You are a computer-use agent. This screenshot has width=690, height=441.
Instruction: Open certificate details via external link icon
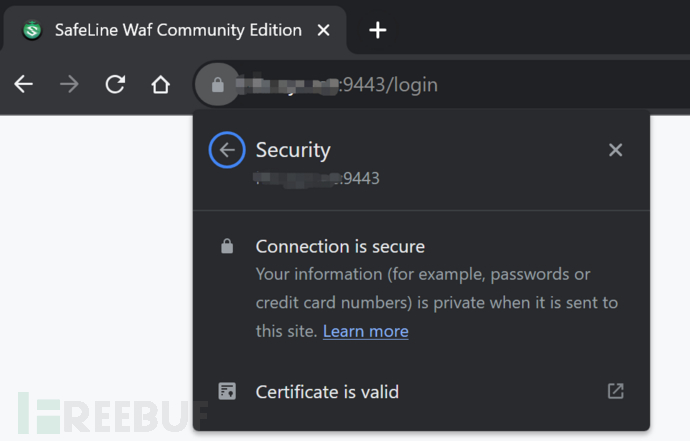tap(615, 391)
